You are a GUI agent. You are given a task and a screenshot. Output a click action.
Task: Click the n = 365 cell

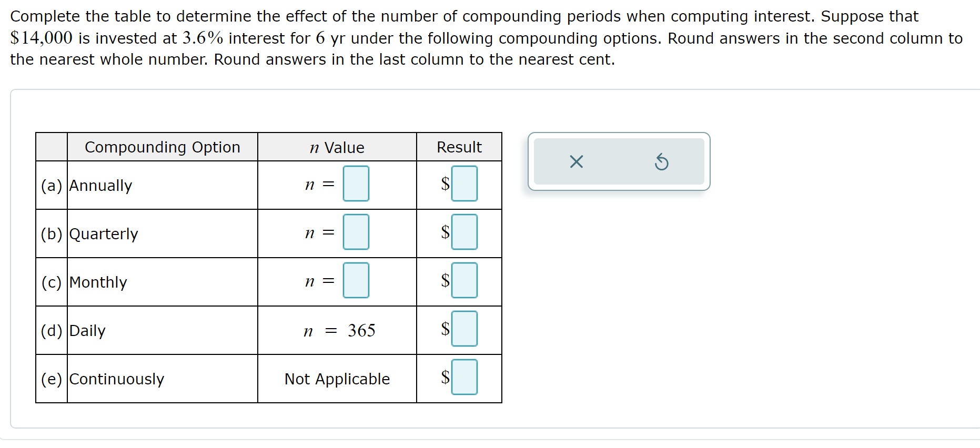(x=340, y=331)
